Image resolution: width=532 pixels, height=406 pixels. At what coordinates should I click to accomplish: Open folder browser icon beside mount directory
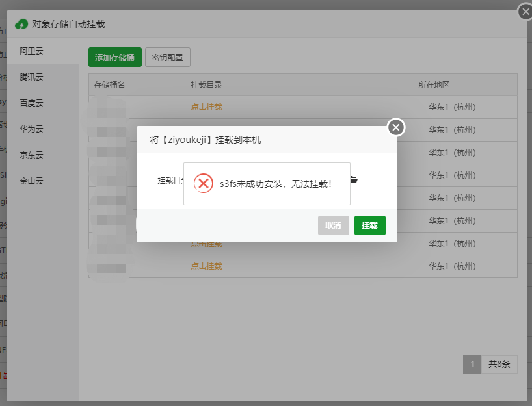click(x=354, y=180)
